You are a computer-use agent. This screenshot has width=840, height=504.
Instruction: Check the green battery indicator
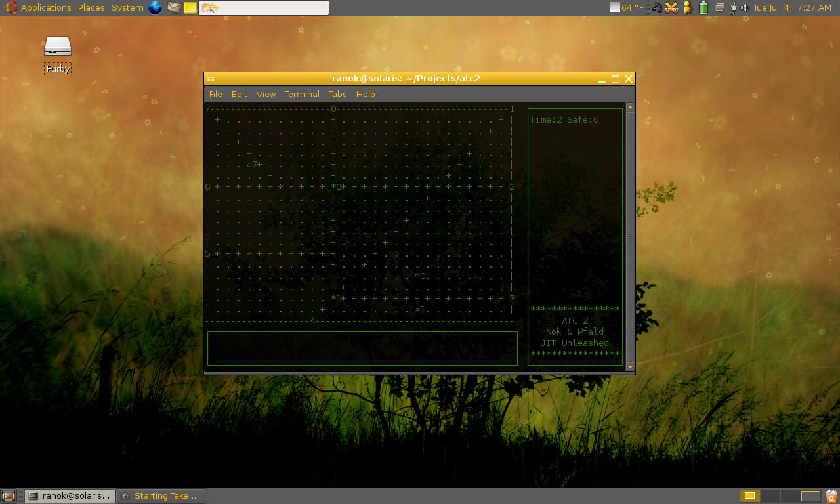703,8
